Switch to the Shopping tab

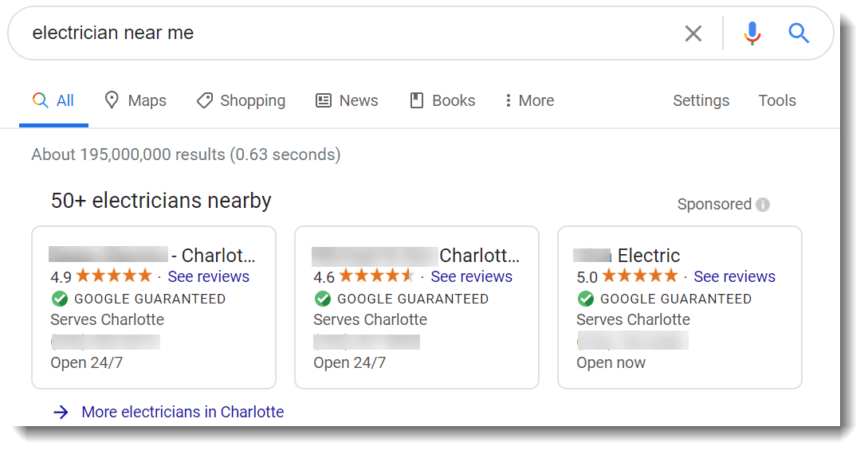pos(241,100)
